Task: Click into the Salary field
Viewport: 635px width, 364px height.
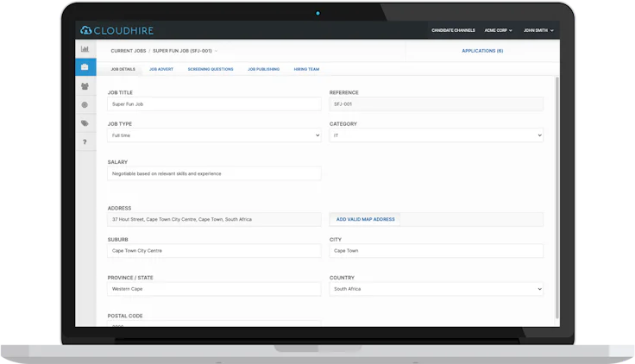Action: point(214,173)
